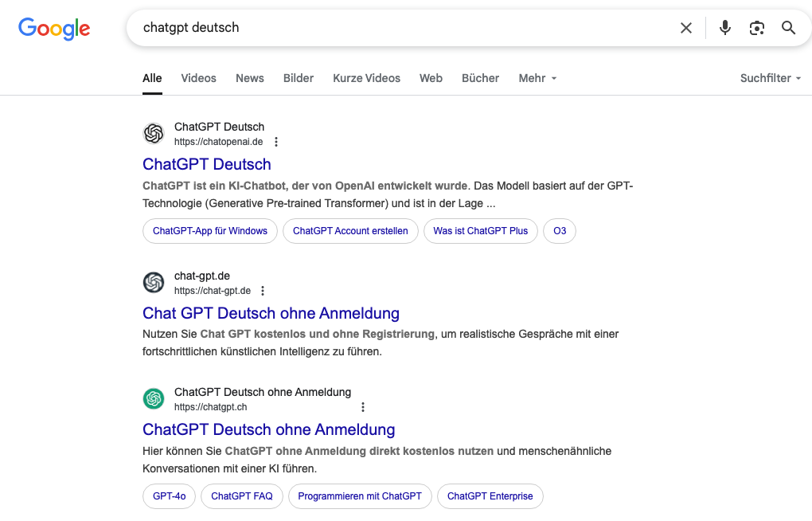Screen dimensions: 812x521
Task: Click the 'ChatGPT Enterprise' chip
Action: pos(490,496)
